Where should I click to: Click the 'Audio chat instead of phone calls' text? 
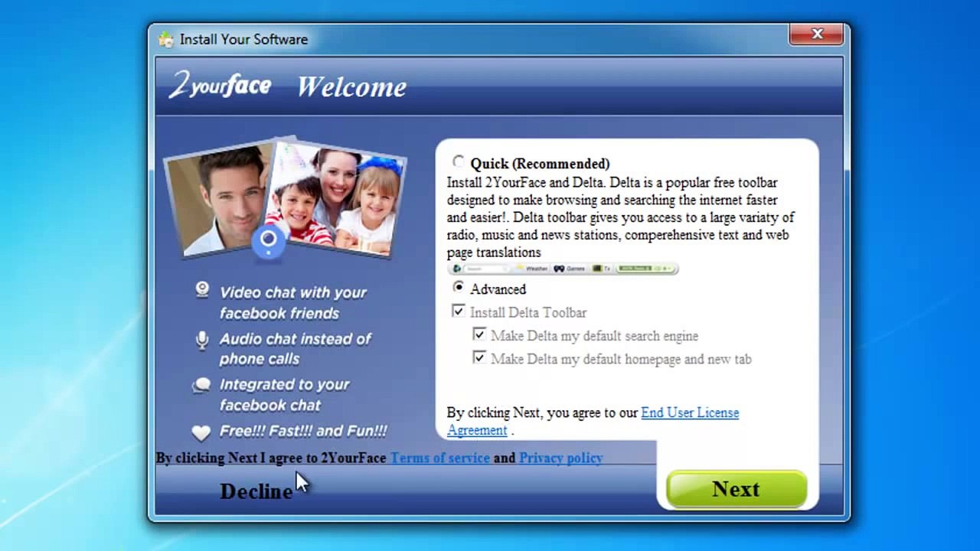point(296,348)
